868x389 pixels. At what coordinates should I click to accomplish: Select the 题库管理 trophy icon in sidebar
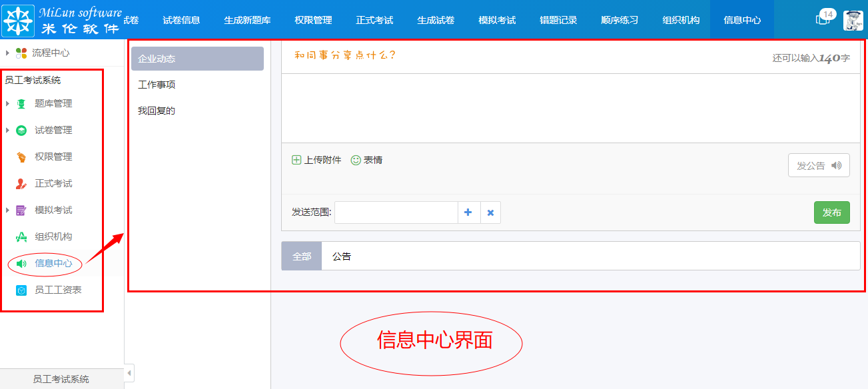pos(21,103)
